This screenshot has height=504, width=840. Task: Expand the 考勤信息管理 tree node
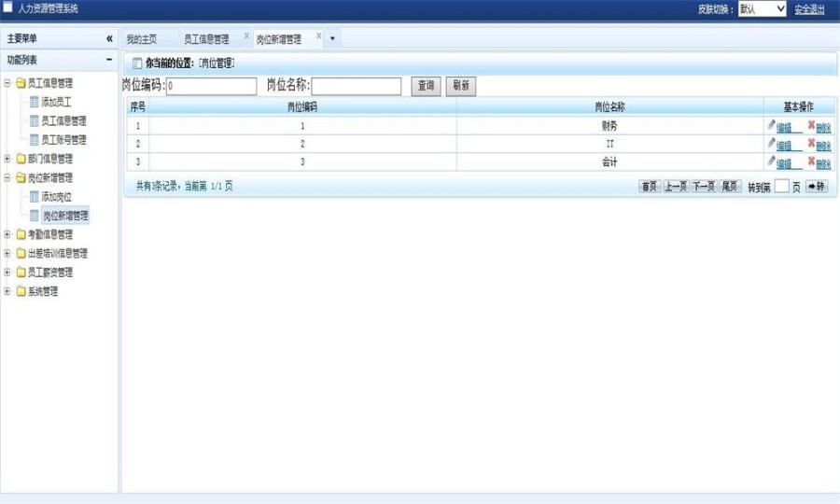click(7, 234)
